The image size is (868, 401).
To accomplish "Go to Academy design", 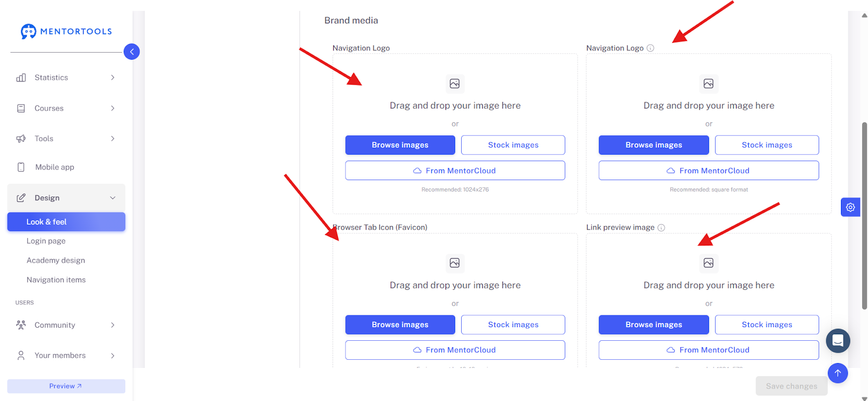I will coord(56,260).
